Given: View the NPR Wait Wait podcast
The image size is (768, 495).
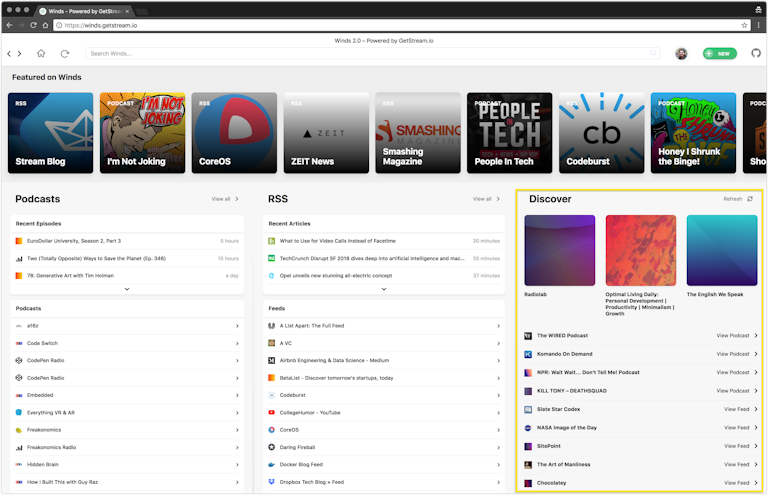Looking at the screenshot, I should point(737,373).
